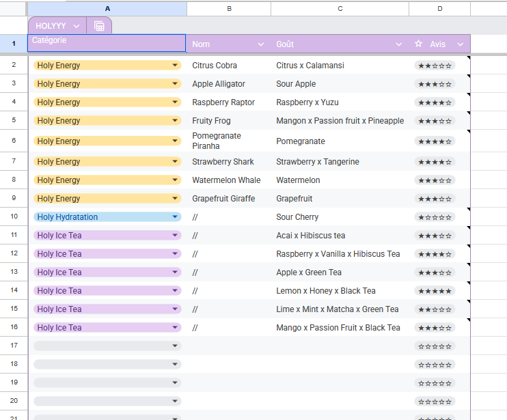Click star rating chip for Citrus Cobra
The height and width of the screenshot is (420, 507).
pos(435,66)
